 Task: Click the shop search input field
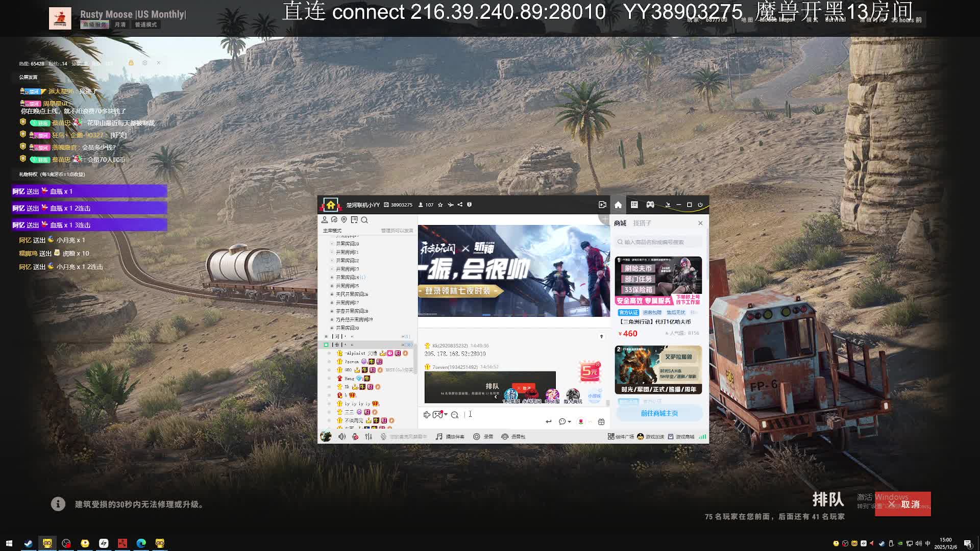658,242
